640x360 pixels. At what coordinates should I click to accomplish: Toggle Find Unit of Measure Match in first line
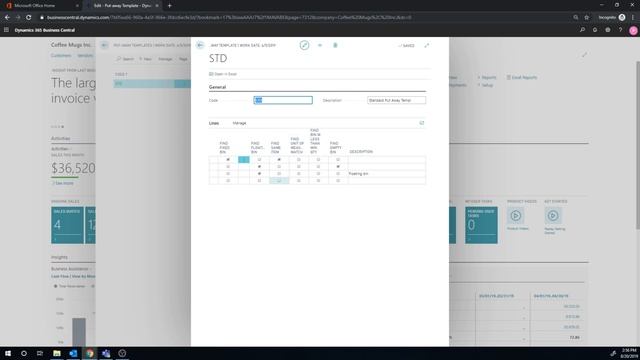tap(298, 160)
